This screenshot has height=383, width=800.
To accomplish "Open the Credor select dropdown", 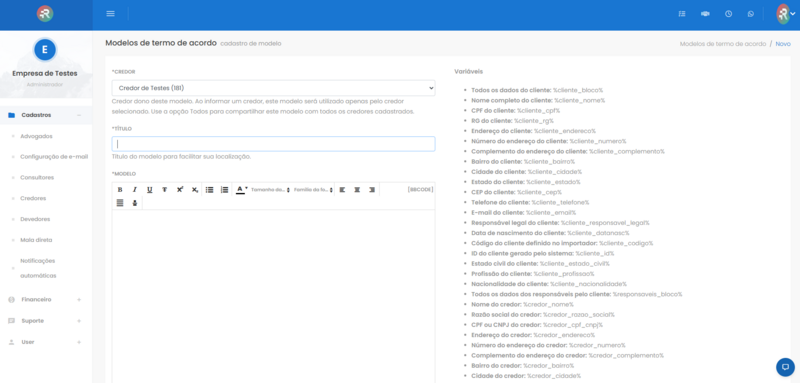I will [273, 88].
